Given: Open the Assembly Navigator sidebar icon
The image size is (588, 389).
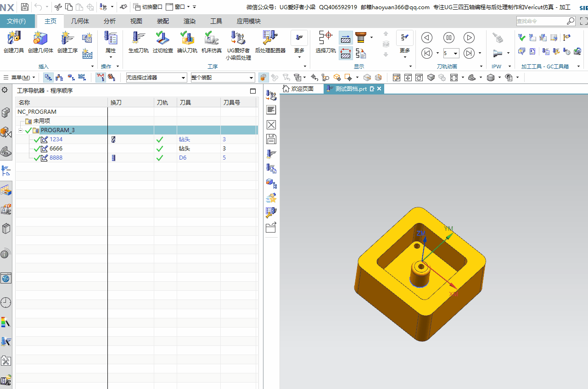Looking at the screenshot, I should point(6,112).
